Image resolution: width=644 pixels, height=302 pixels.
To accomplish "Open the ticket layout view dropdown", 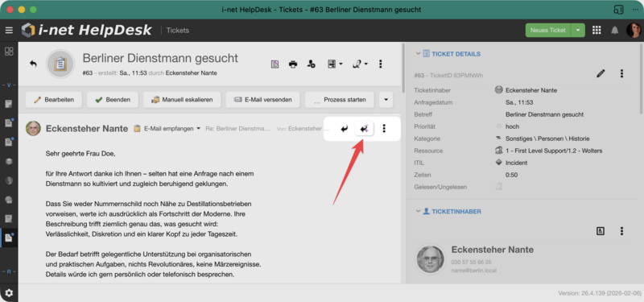I will [334, 64].
